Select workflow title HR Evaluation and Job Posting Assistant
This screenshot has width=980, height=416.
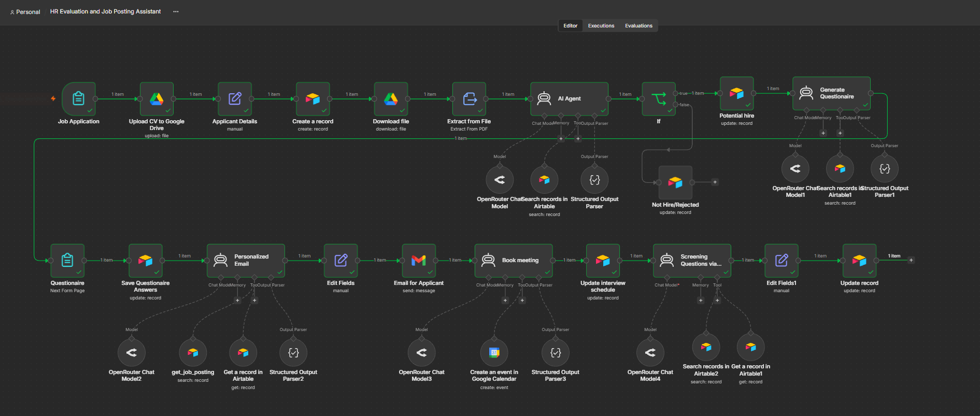pos(105,11)
